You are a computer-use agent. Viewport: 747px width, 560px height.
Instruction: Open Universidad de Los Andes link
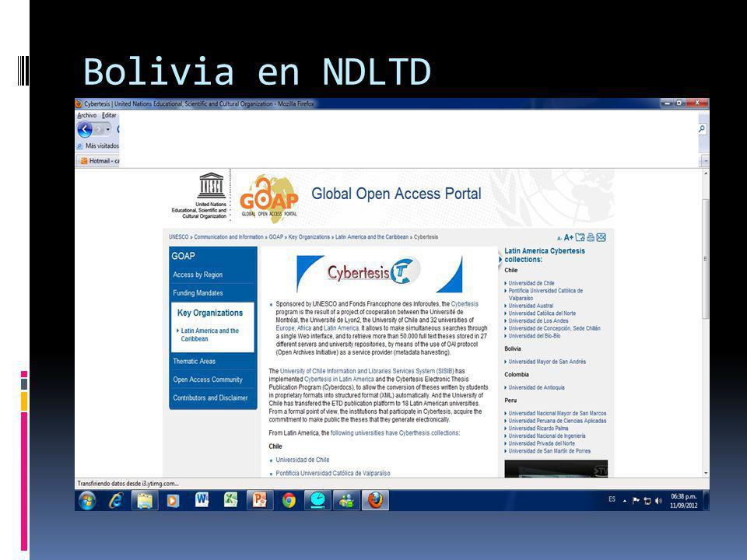pos(538,321)
